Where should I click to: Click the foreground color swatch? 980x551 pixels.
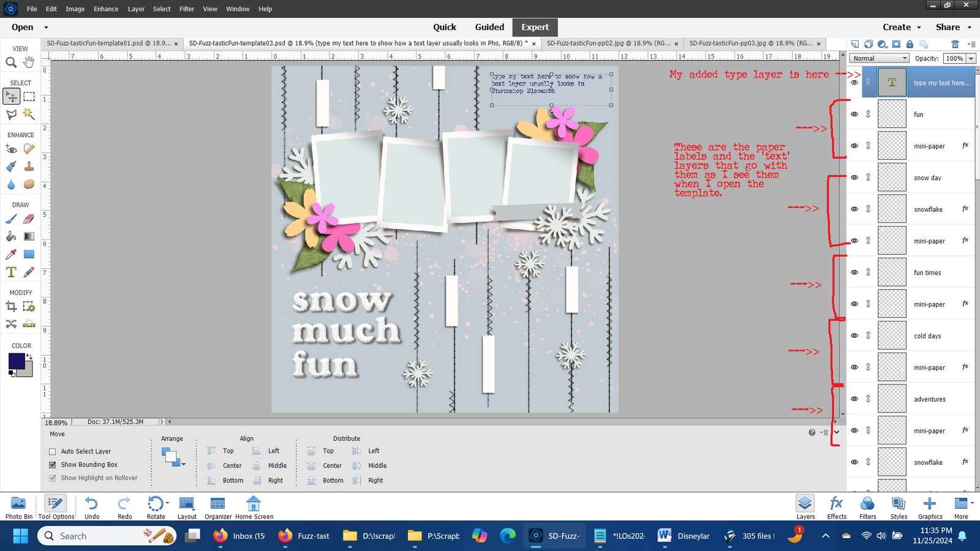(x=18, y=361)
